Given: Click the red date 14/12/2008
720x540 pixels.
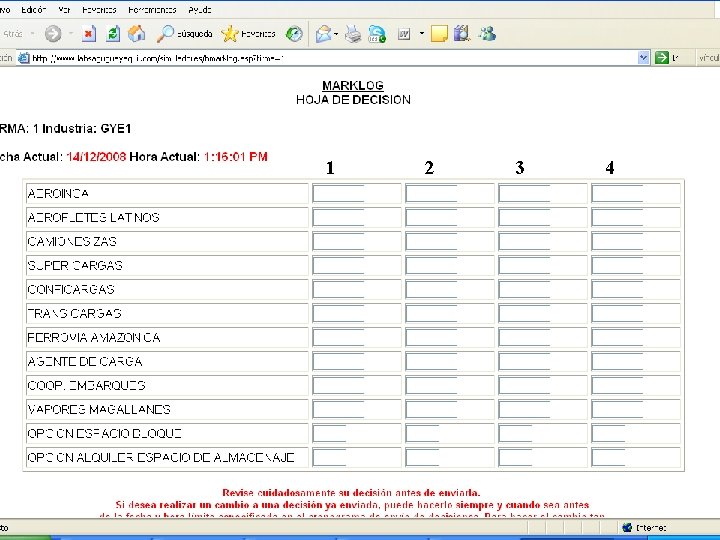Looking at the screenshot, I should [96, 157].
